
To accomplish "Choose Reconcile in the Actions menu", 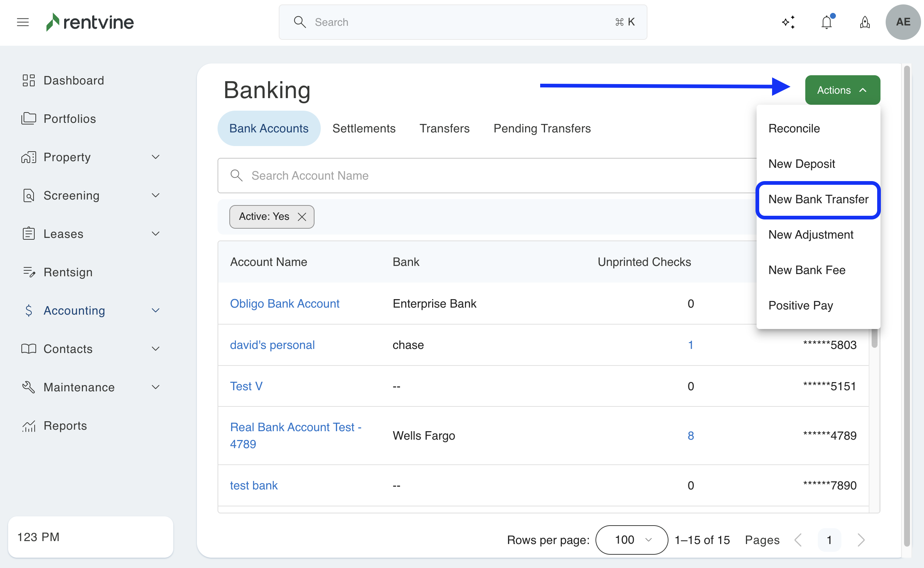I will (794, 128).
